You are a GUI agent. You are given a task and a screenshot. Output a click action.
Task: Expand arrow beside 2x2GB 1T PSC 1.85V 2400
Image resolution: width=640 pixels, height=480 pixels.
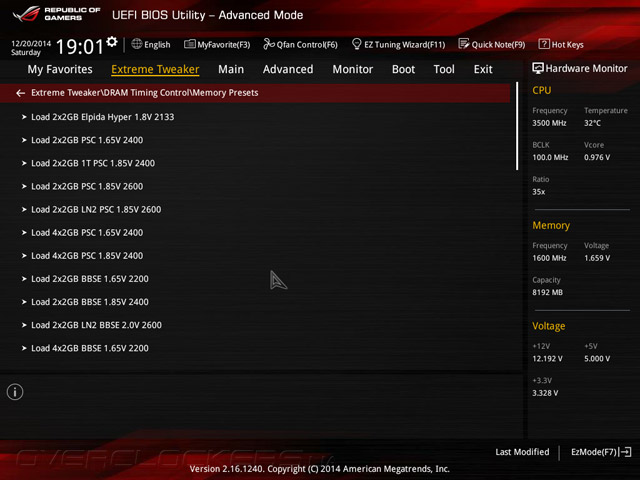[x=24, y=163]
